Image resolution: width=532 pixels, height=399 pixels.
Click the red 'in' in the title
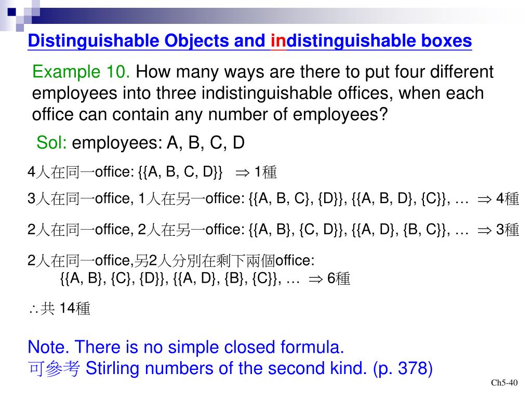278,41
